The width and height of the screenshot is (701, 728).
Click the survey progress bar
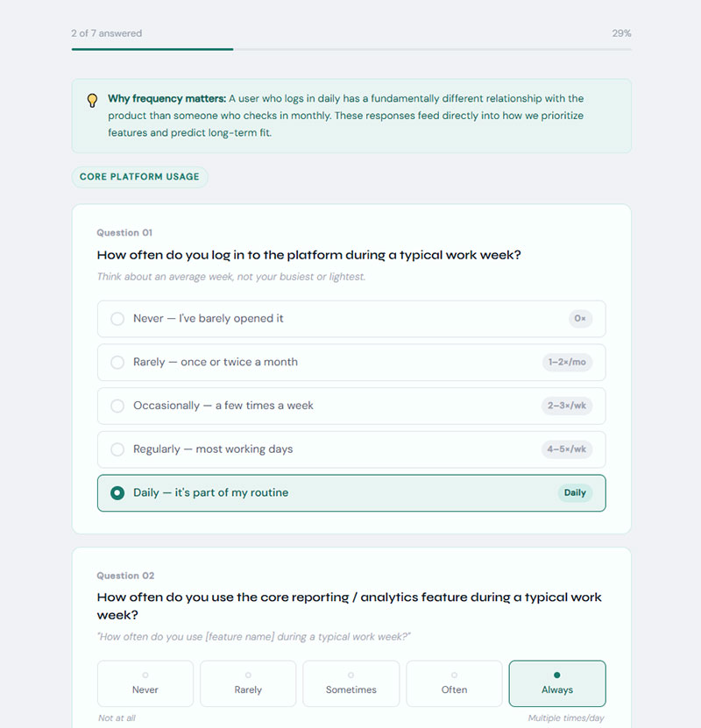[x=351, y=49]
